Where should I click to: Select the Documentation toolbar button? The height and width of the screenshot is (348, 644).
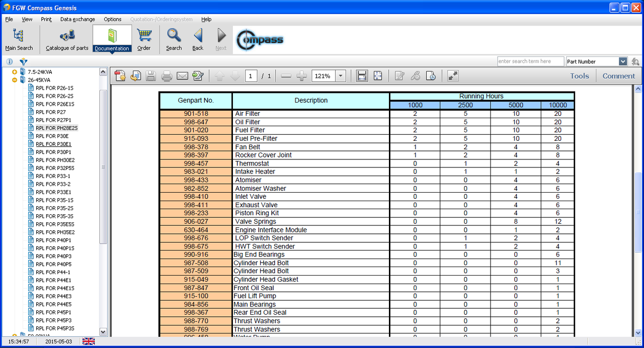(x=112, y=39)
